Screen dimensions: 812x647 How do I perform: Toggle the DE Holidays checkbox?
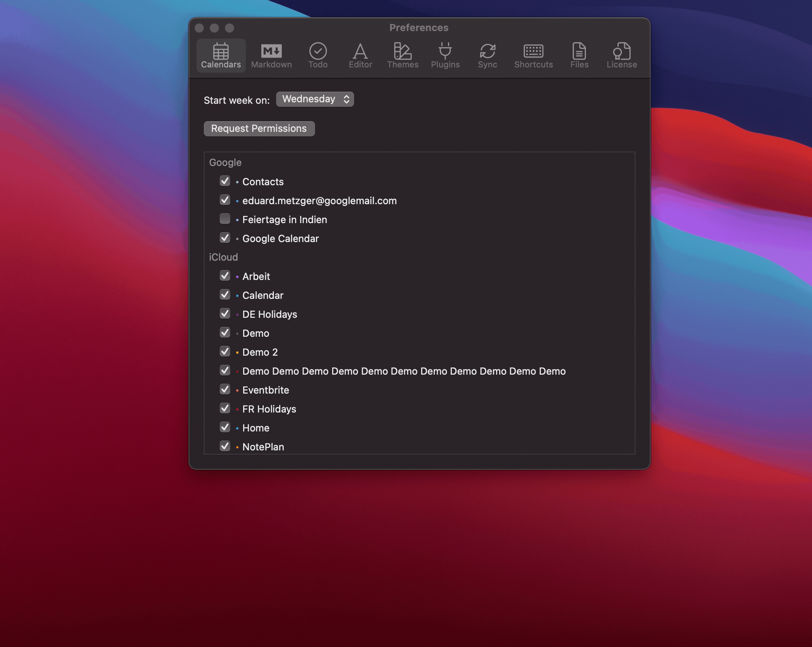coord(225,314)
